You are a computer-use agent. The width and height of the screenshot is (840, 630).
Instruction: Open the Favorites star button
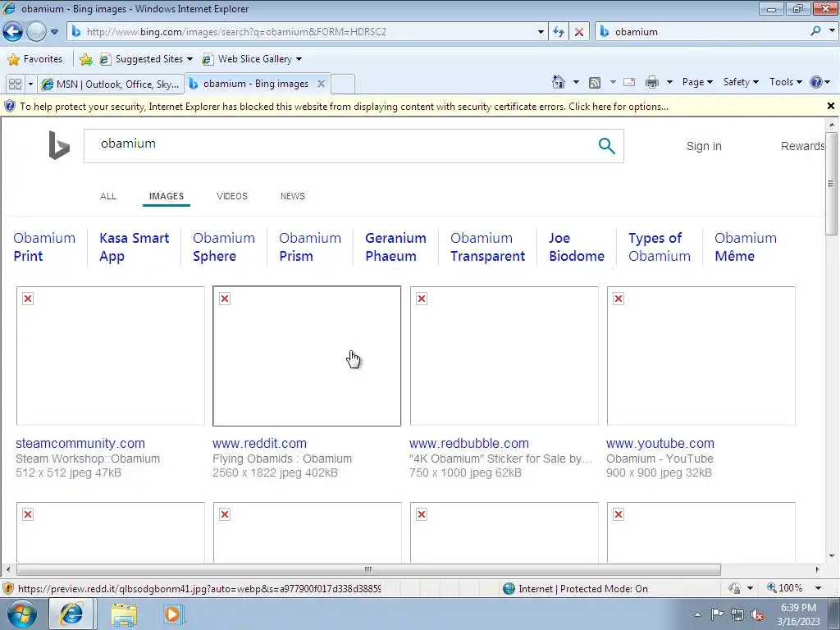(35, 59)
